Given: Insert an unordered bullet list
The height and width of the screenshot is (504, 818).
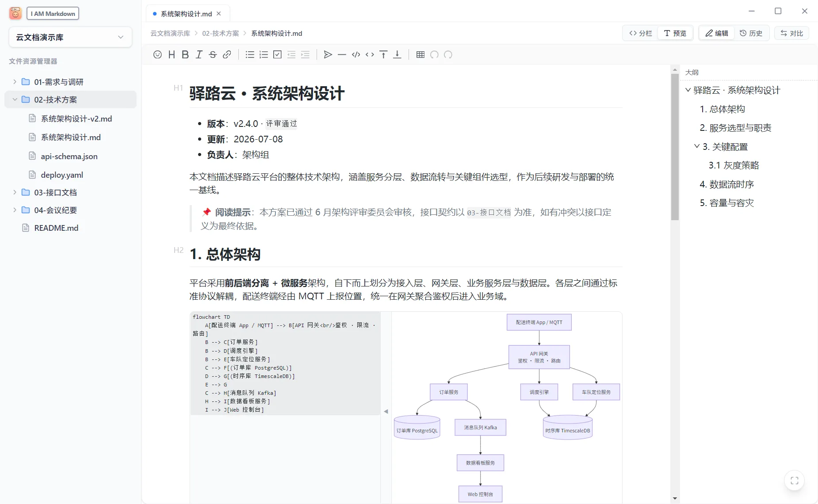Looking at the screenshot, I should tap(250, 54).
